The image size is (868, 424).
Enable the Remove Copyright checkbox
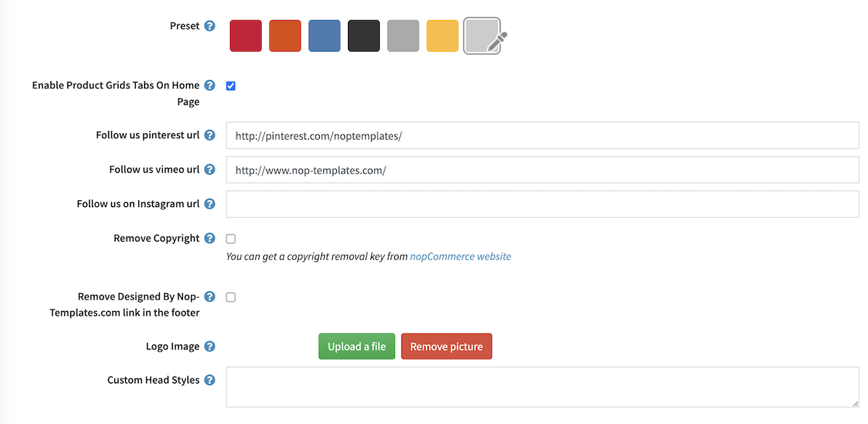pyautogui.click(x=231, y=239)
